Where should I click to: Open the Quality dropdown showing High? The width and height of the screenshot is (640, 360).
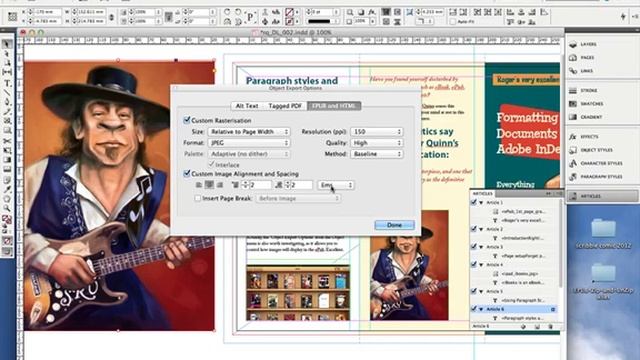[376, 143]
